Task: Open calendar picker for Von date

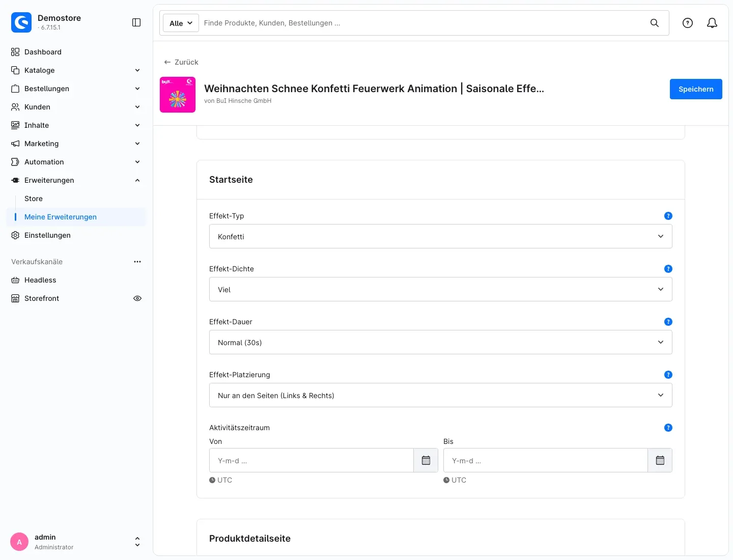Action: point(426,460)
